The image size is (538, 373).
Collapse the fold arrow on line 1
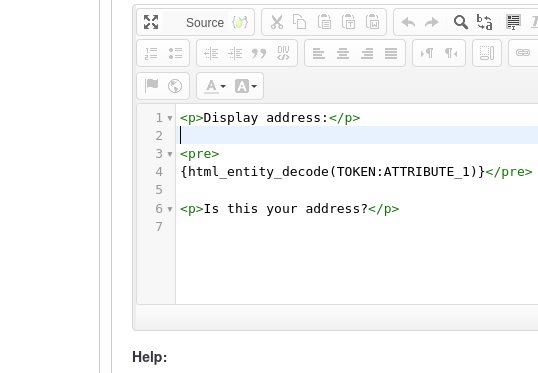click(x=170, y=118)
